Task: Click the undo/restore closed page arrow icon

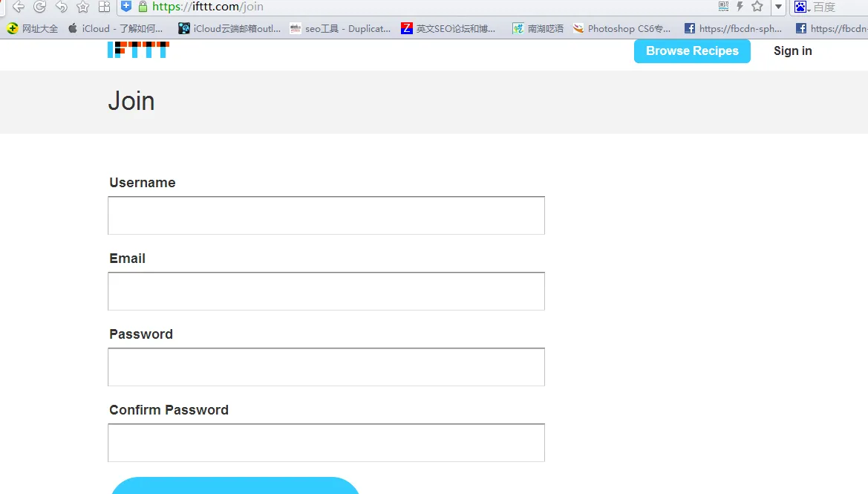Action: [62, 7]
